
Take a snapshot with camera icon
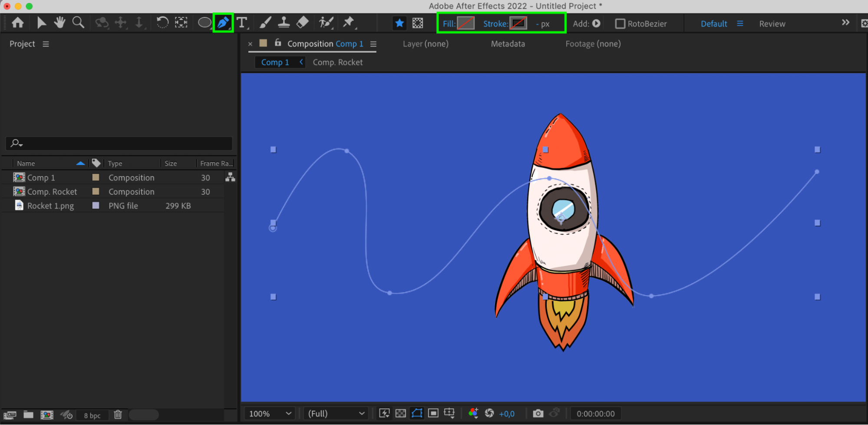point(538,413)
